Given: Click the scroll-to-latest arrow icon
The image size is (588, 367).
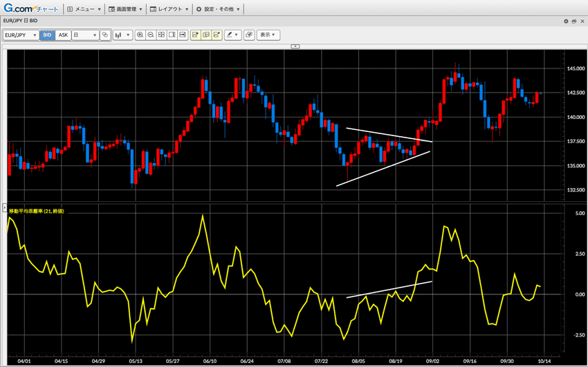Looking at the screenshot, I should click(x=183, y=35).
